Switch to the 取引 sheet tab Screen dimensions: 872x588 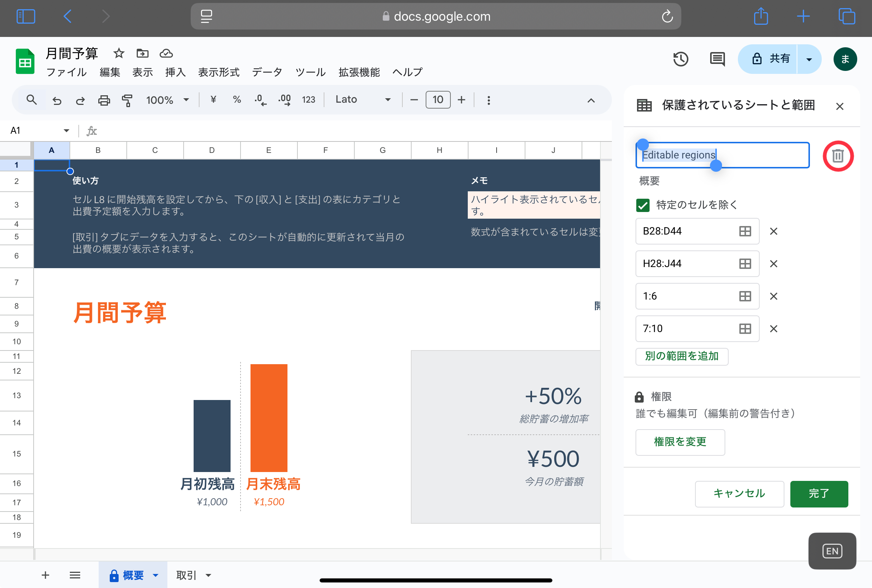pyautogui.click(x=186, y=575)
